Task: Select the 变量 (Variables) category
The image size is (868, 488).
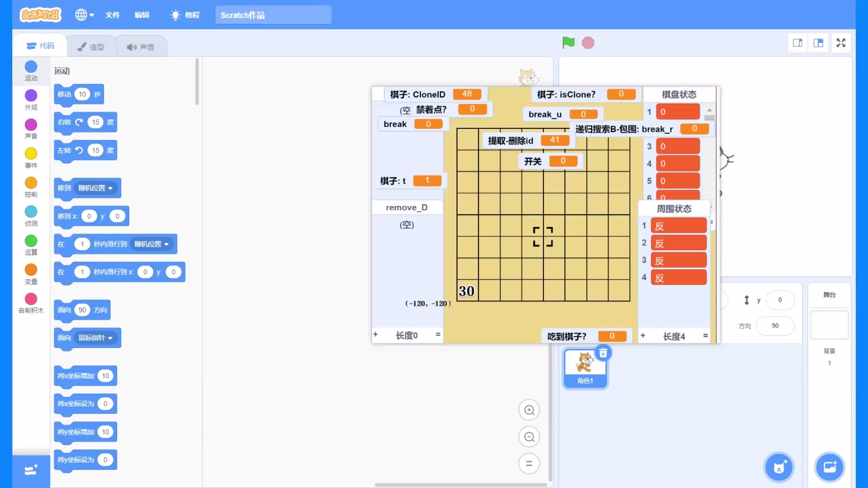Action: [x=30, y=274]
